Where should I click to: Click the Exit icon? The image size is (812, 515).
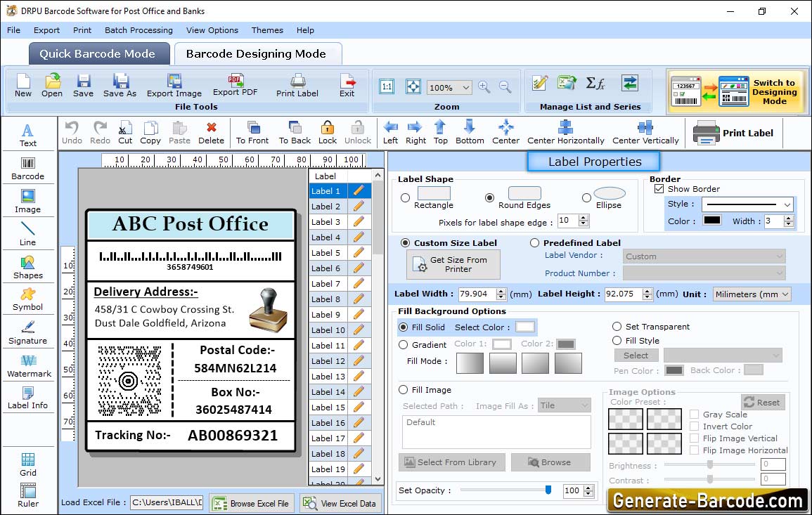(347, 86)
